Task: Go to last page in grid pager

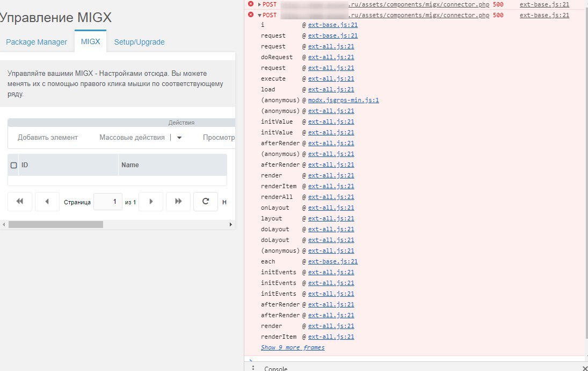Action: coord(178,202)
